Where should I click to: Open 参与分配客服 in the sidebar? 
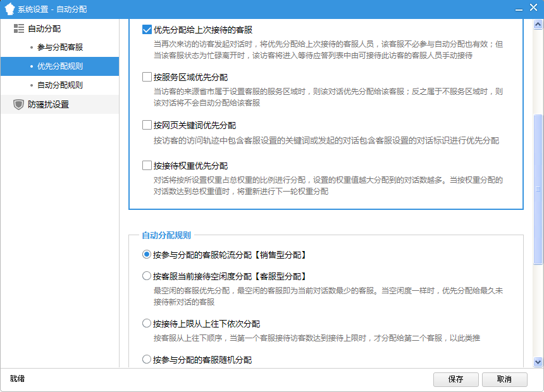(x=60, y=47)
